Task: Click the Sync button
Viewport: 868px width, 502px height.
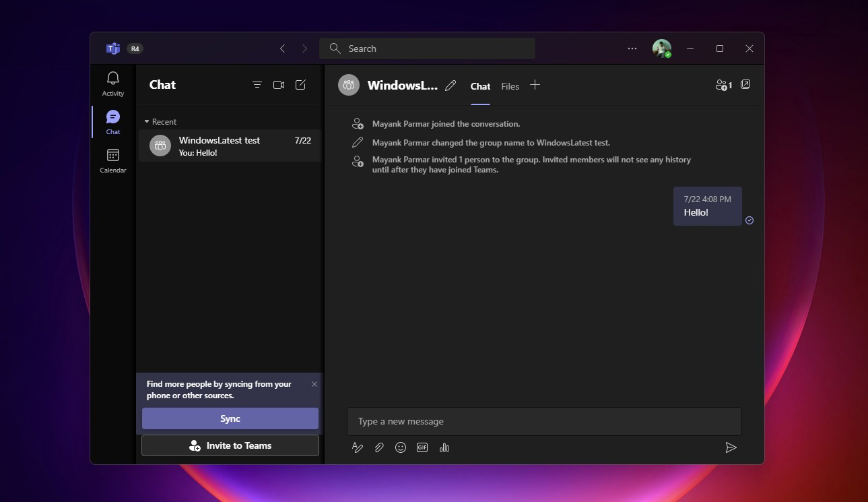Action: (x=230, y=418)
